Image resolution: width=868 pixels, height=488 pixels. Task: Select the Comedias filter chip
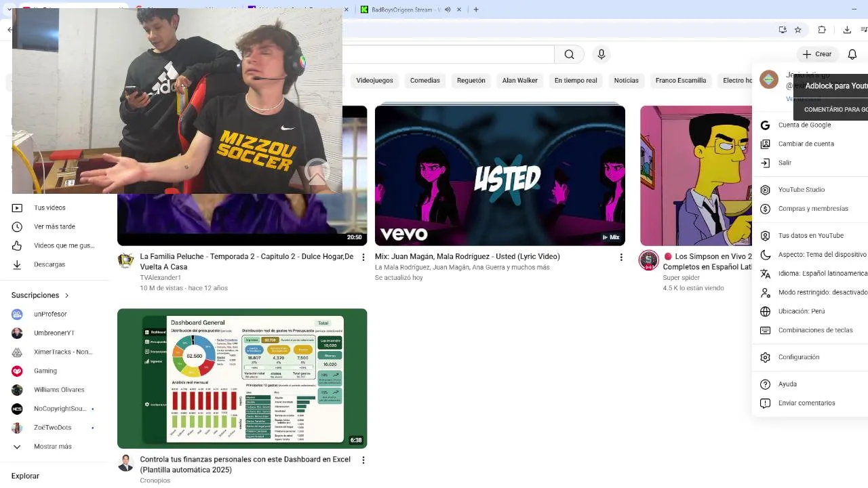click(x=425, y=80)
